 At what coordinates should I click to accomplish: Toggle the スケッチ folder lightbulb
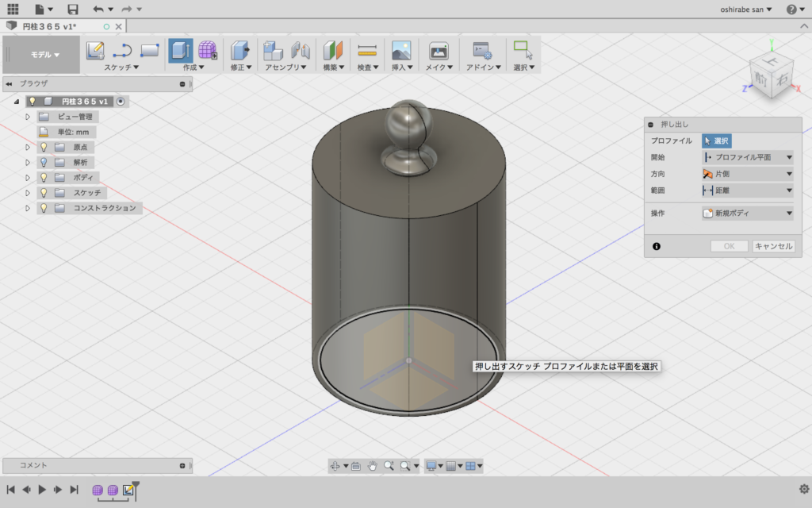pos(44,193)
